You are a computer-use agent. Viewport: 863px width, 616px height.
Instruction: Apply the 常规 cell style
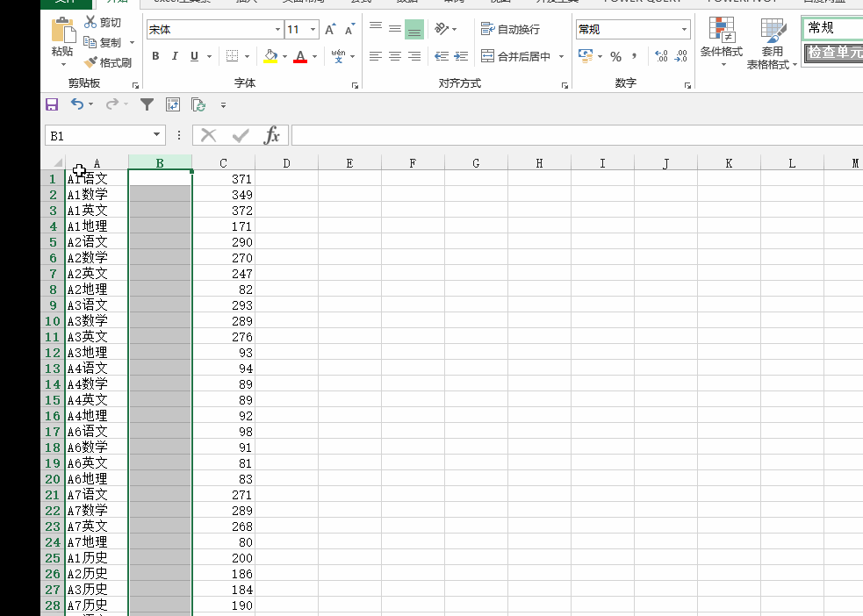pyautogui.click(x=832, y=27)
